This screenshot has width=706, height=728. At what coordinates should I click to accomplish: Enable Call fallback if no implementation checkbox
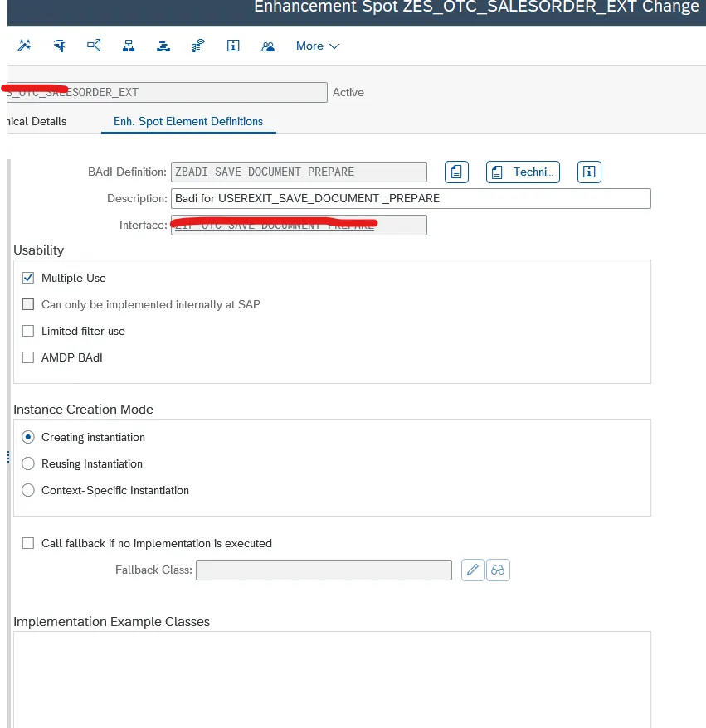[x=28, y=543]
